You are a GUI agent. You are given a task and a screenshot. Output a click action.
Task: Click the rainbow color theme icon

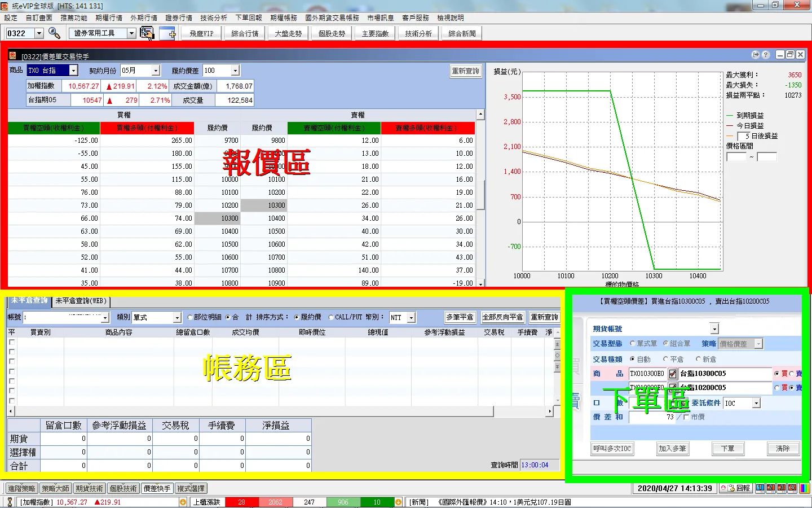(x=805, y=488)
